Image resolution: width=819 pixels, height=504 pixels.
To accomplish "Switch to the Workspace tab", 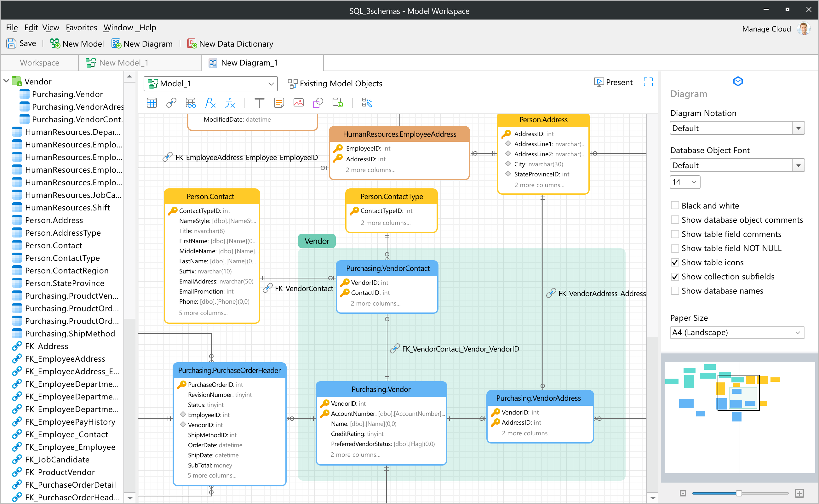I will coord(39,63).
